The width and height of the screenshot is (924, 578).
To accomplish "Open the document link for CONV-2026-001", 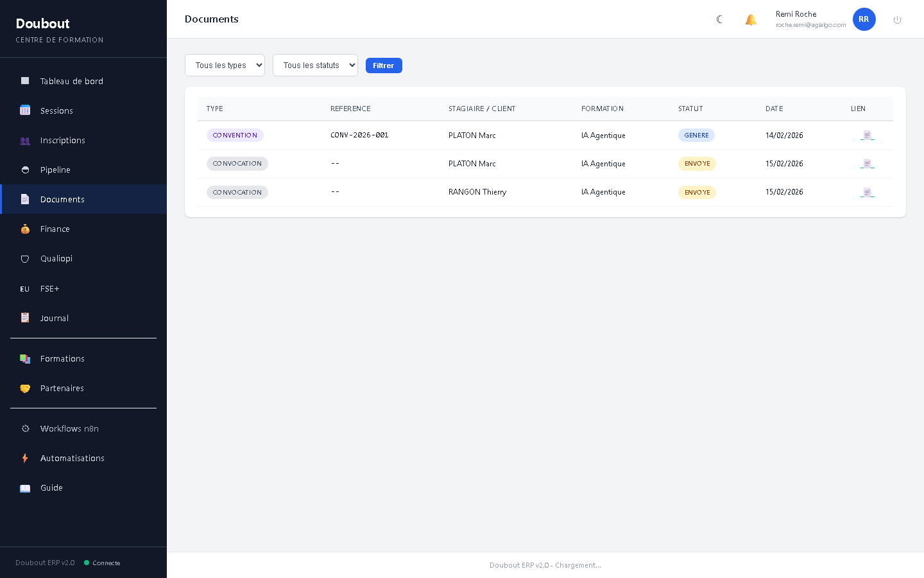I will [868, 135].
